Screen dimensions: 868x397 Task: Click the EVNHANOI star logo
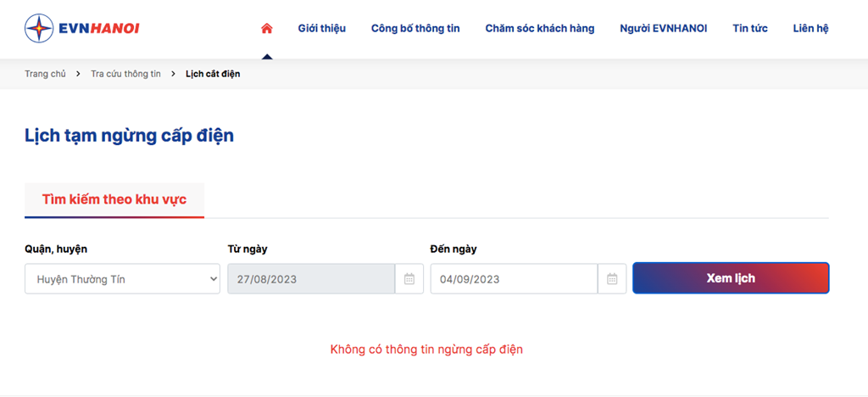(x=39, y=28)
